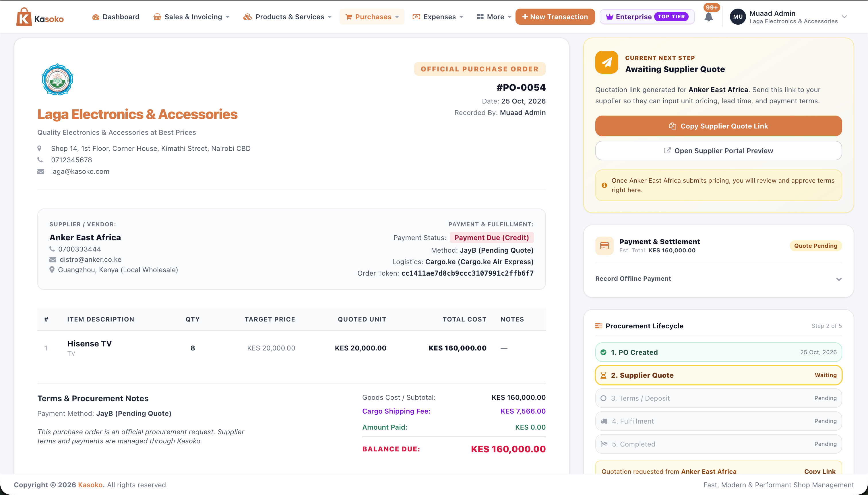Select the 1. PO Created lifecycle step
The image size is (868, 495).
pos(719,352)
